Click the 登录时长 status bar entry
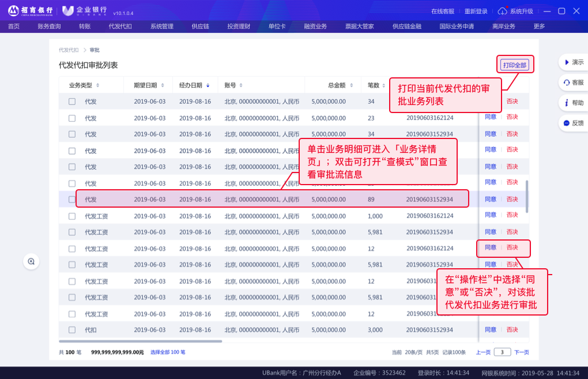 tap(443, 373)
